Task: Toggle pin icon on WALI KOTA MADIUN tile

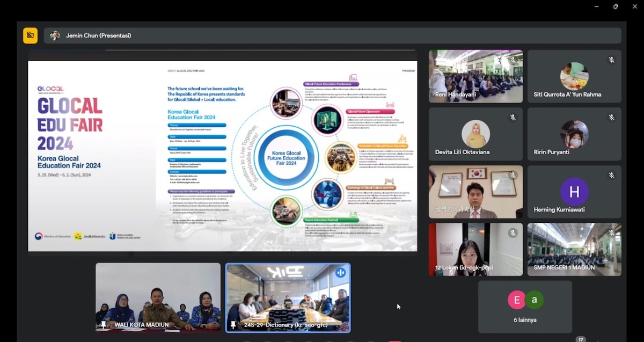Action: pos(104,325)
